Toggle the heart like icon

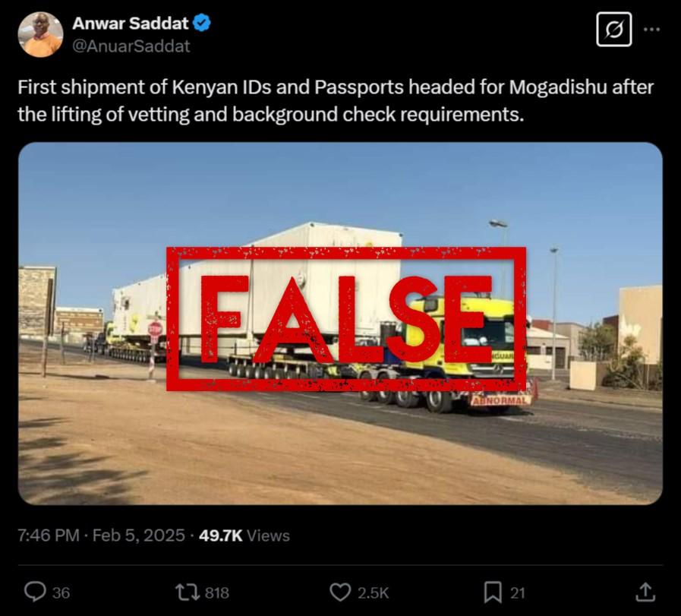(340, 592)
